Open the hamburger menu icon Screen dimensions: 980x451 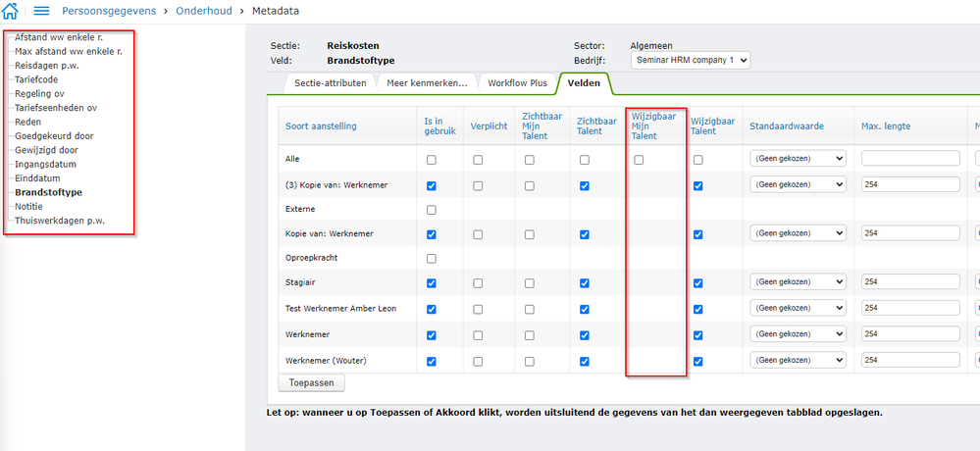point(42,11)
